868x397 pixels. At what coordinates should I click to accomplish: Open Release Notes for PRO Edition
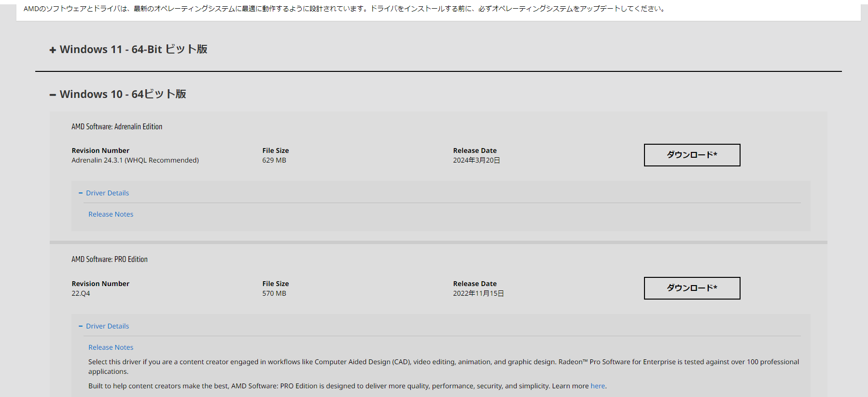(x=111, y=347)
